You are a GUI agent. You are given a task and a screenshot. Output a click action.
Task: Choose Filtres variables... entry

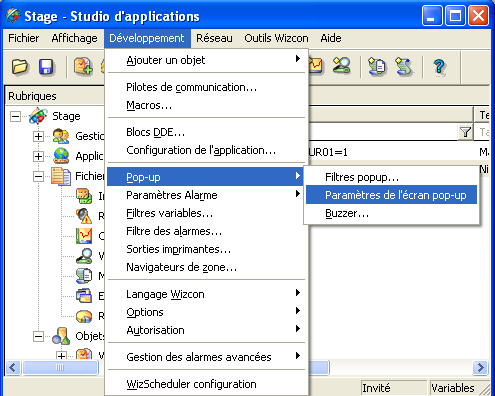pos(207,213)
